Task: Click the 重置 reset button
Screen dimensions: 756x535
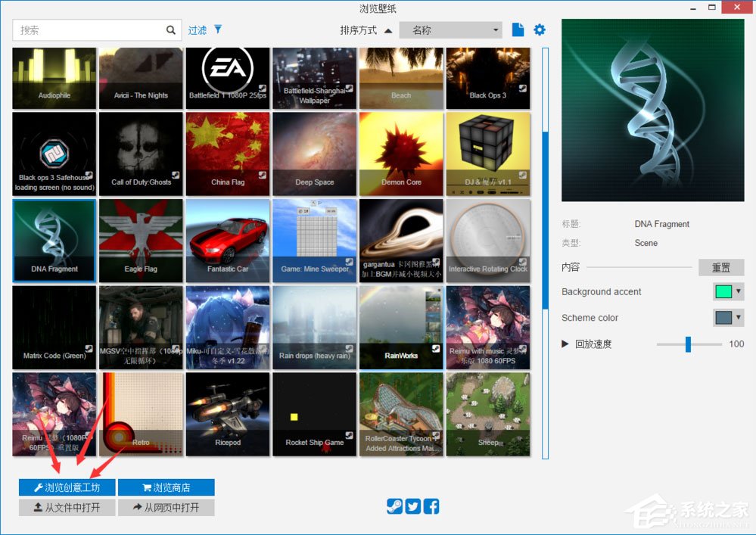Action: (x=722, y=267)
